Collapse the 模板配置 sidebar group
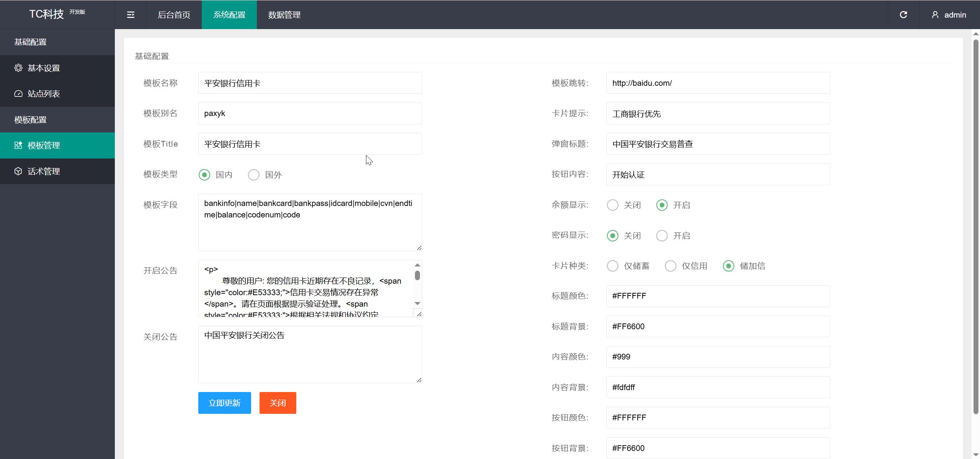 point(31,120)
